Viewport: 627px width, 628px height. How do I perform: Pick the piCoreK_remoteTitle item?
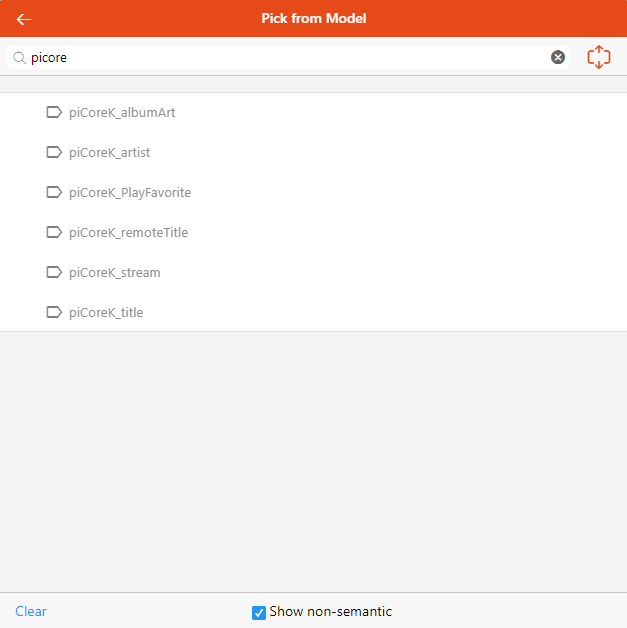point(128,232)
